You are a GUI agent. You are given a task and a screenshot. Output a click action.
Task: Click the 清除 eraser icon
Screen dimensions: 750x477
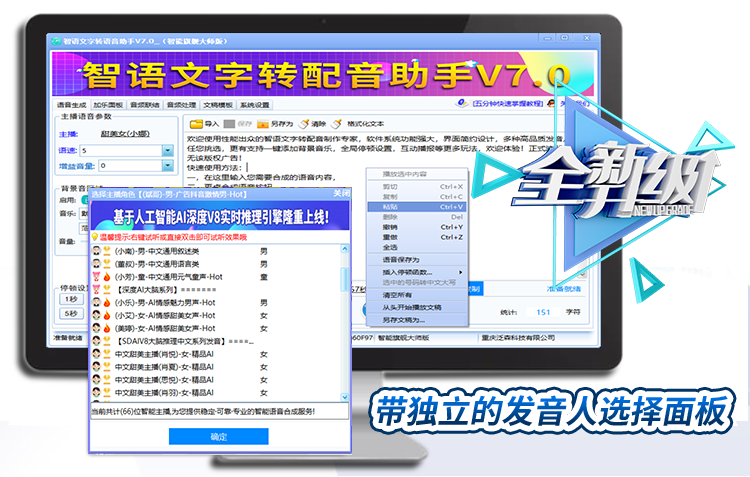[304, 124]
